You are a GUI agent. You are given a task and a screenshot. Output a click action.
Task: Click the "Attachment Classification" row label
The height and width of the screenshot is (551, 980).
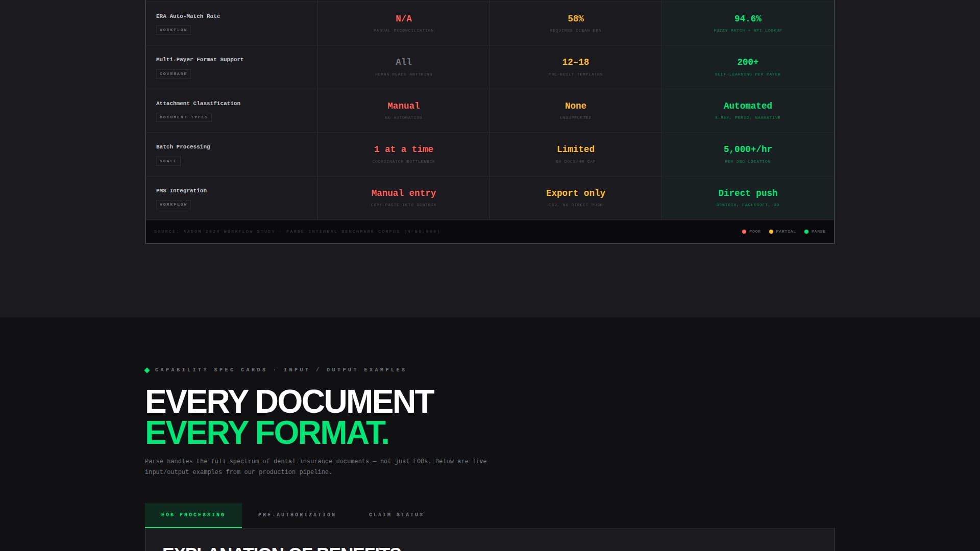tap(199, 104)
